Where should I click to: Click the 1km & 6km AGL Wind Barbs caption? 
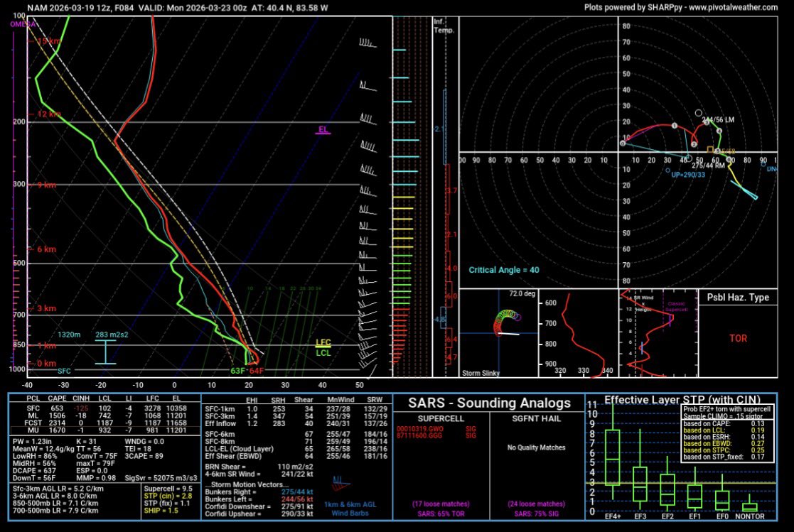point(350,509)
